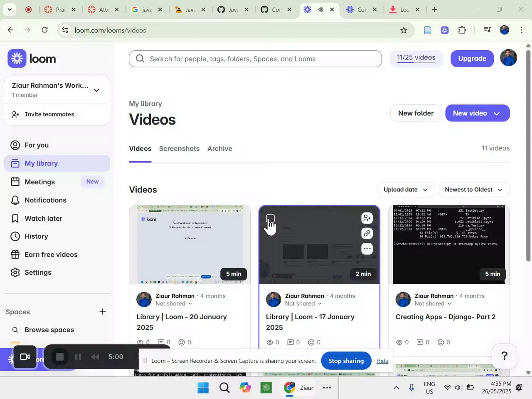Switch to the Screenshots tab
The height and width of the screenshot is (399, 532).
pyautogui.click(x=179, y=149)
